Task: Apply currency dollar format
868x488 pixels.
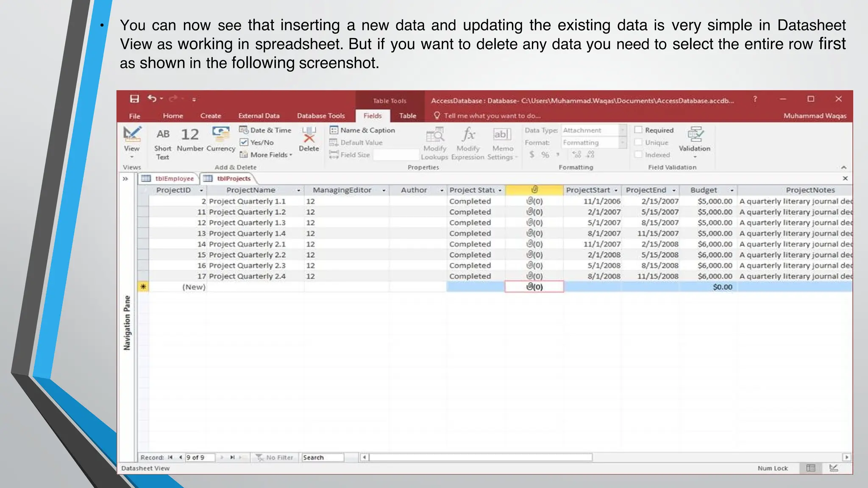Action: point(532,155)
